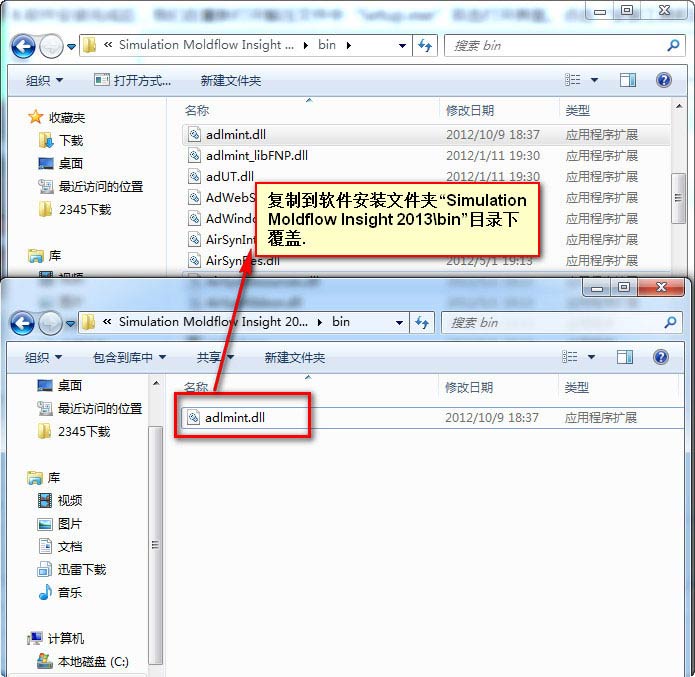
Task: Open 组织 menu in lower window
Action: pos(43,357)
